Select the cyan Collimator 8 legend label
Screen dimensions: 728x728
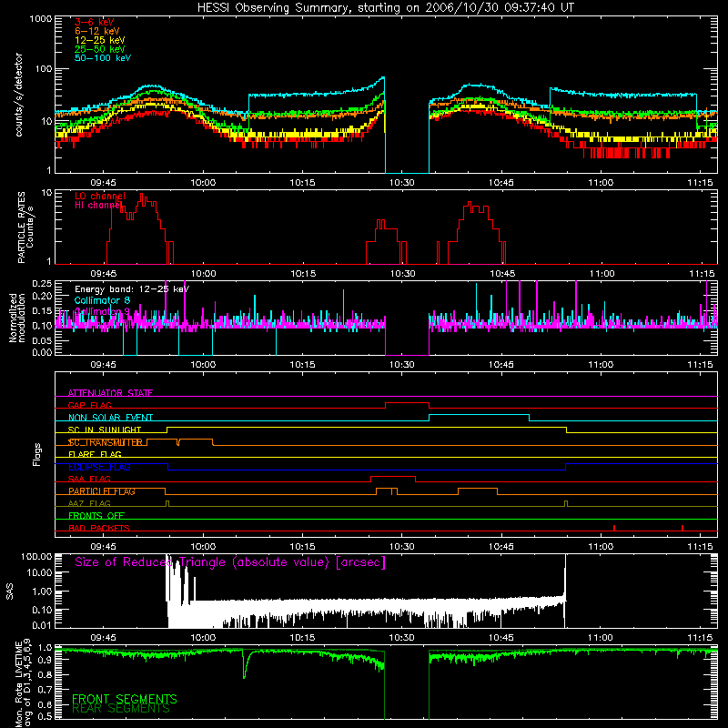[102, 300]
